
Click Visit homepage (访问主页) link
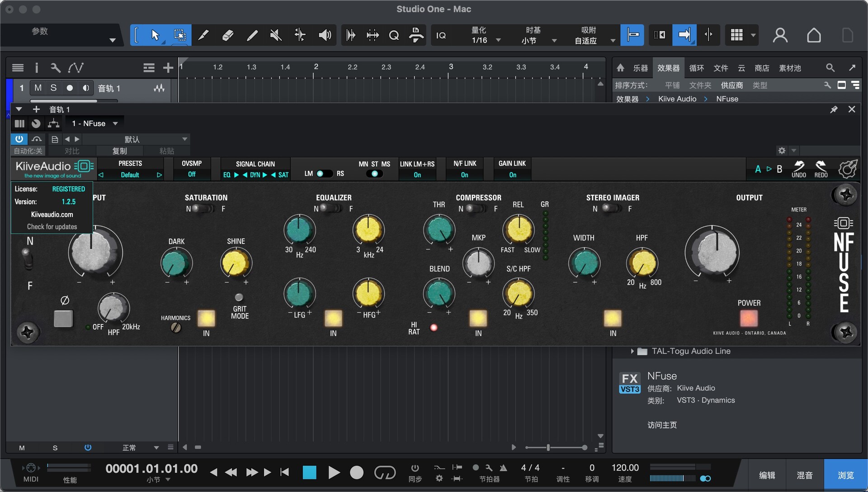pyautogui.click(x=662, y=425)
